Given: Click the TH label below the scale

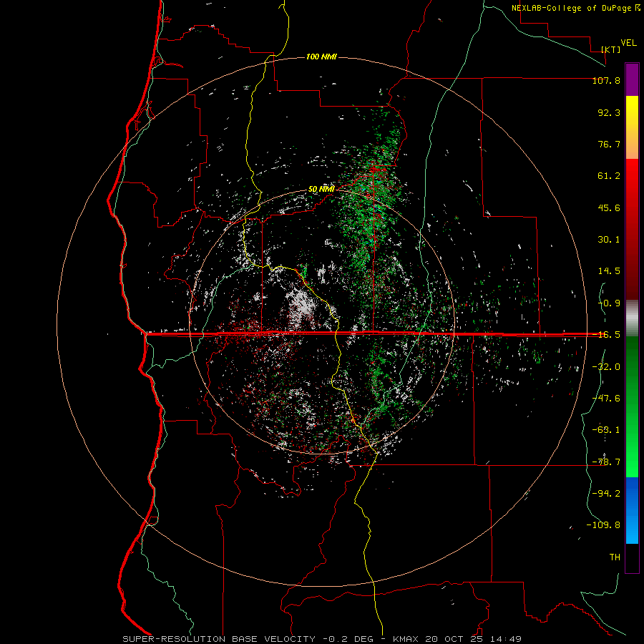Looking at the screenshot, I should point(615,557).
